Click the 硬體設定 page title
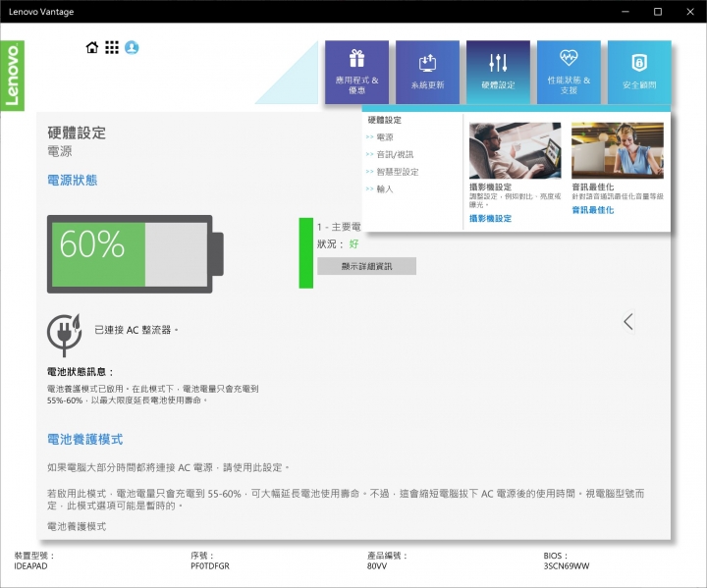The height and width of the screenshot is (588, 707). tap(77, 134)
